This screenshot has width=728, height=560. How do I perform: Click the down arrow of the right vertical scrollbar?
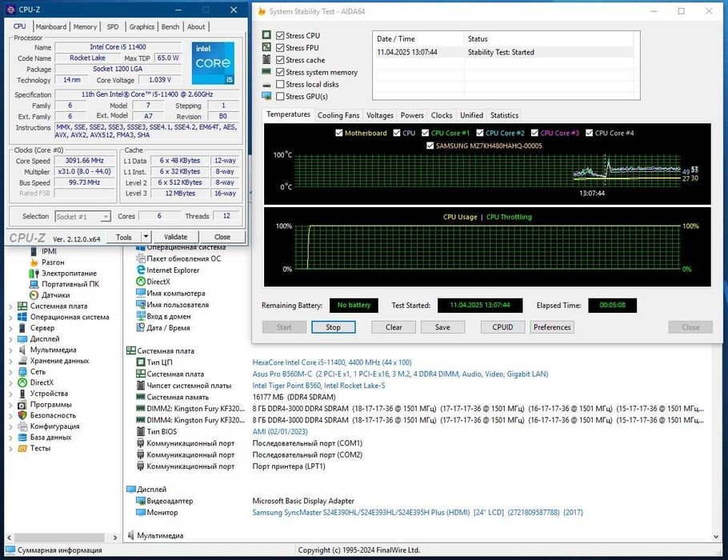716,536
